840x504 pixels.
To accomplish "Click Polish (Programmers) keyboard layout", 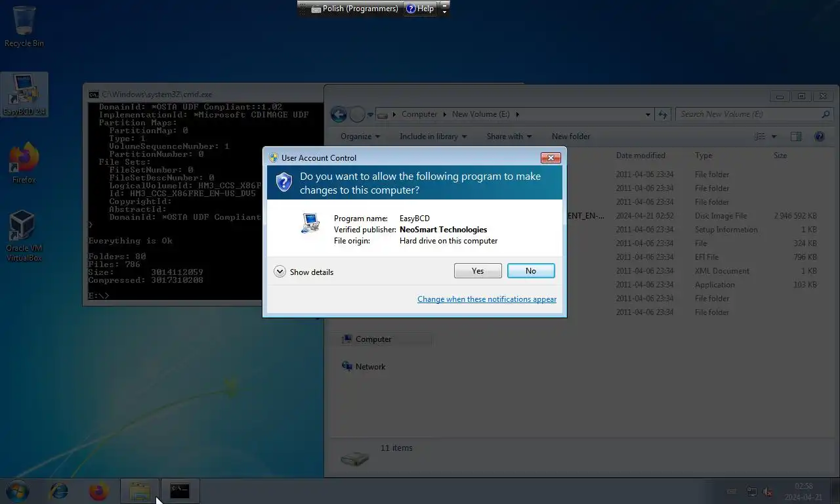I will (354, 9).
